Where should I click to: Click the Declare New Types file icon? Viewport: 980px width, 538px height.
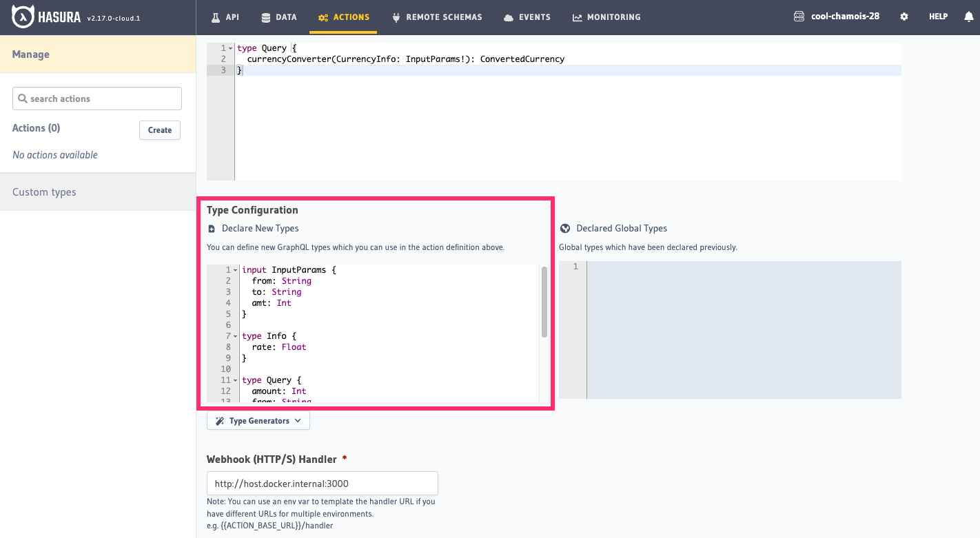tap(212, 229)
